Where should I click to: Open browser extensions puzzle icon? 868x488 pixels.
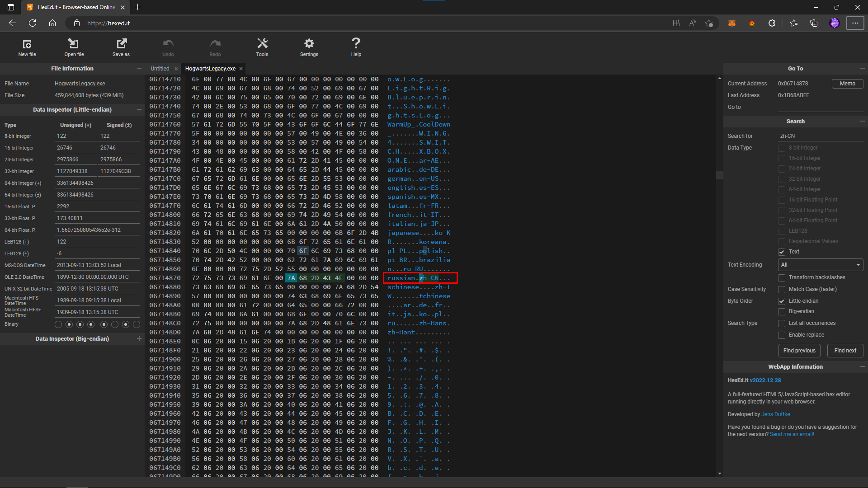click(x=772, y=23)
